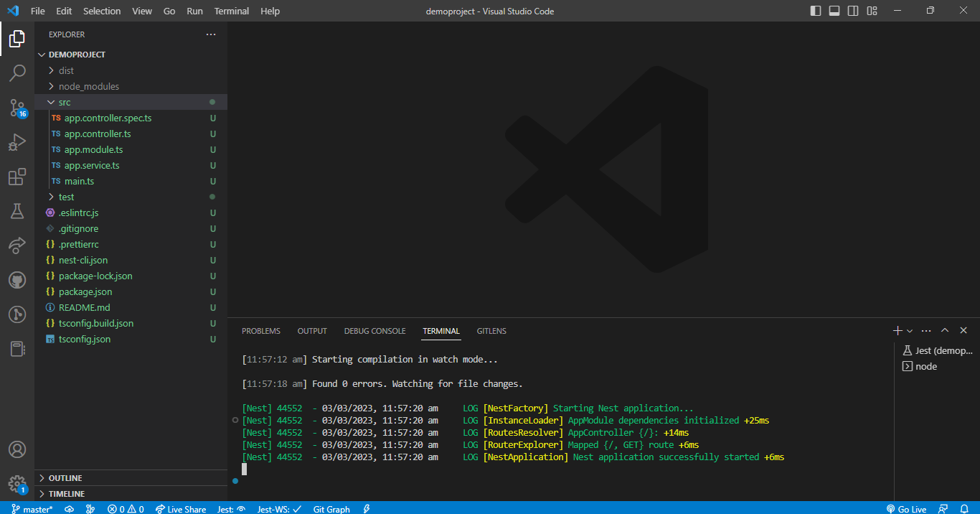Open the Extensions view

(17, 177)
